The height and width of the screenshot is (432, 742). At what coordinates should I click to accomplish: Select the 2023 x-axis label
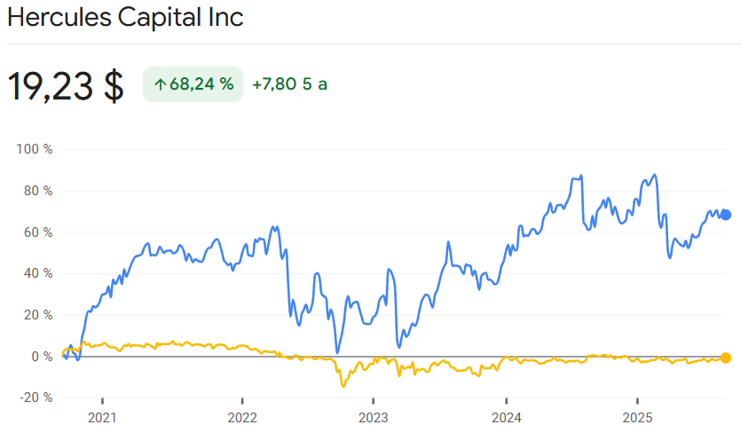coord(373,417)
